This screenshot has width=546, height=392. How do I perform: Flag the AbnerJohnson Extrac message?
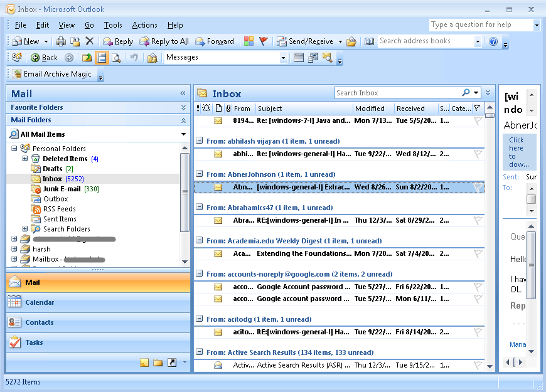point(478,188)
